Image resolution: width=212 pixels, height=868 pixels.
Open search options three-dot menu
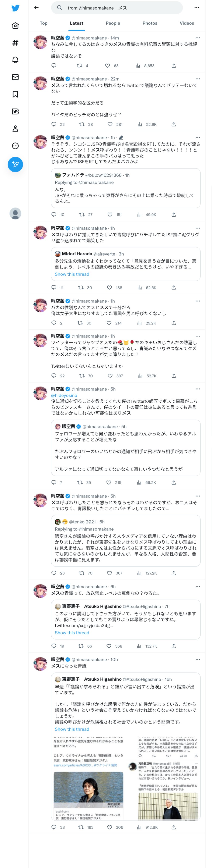tap(197, 8)
